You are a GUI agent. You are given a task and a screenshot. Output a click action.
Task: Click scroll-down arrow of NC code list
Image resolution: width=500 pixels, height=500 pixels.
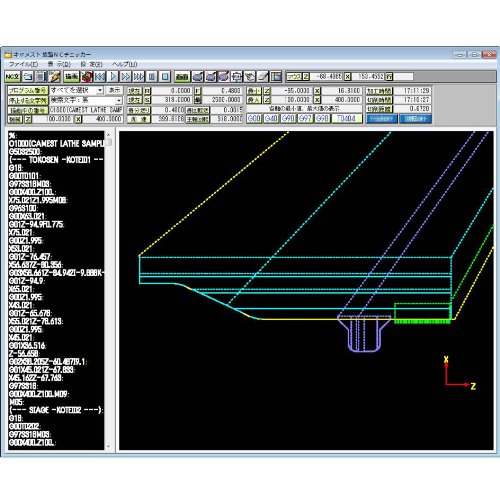[108, 446]
